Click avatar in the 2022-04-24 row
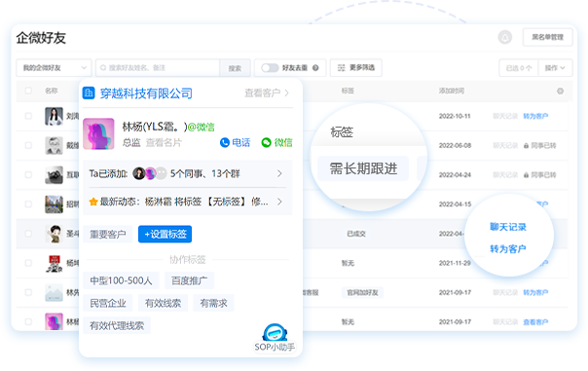This screenshot has width=588, height=371. click(x=54, y=175)
